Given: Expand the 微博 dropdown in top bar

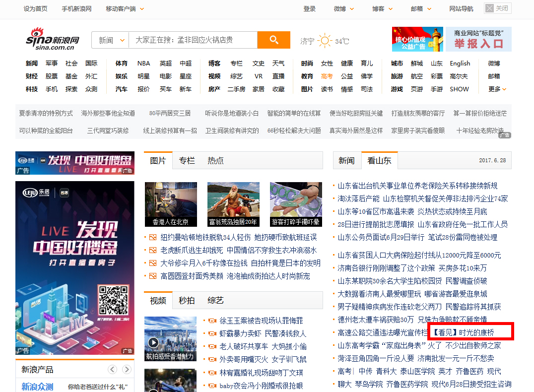Looking at the screenshot, I should 344,9.
